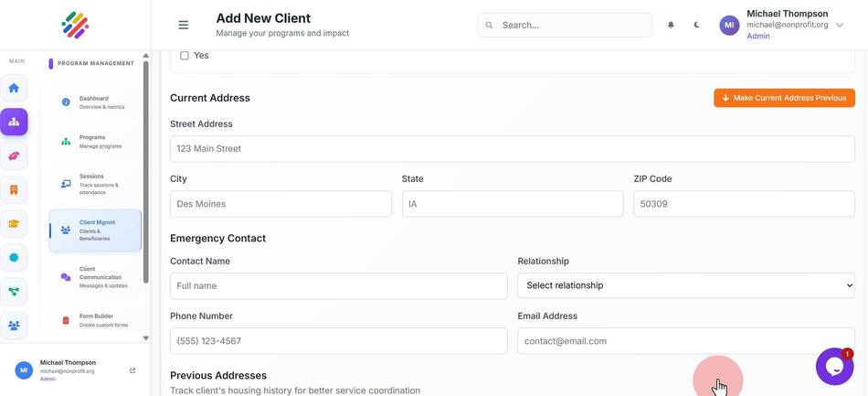Click logout icon beside Michael Thompson

(x=132, y=370)
